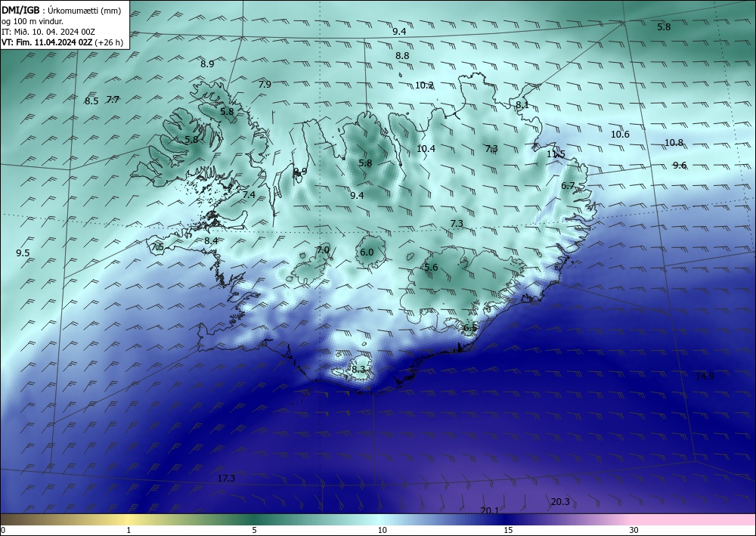The image size is (756, 536).
Task: Click the map value "6.5"
Action: [x=470, y=328]
